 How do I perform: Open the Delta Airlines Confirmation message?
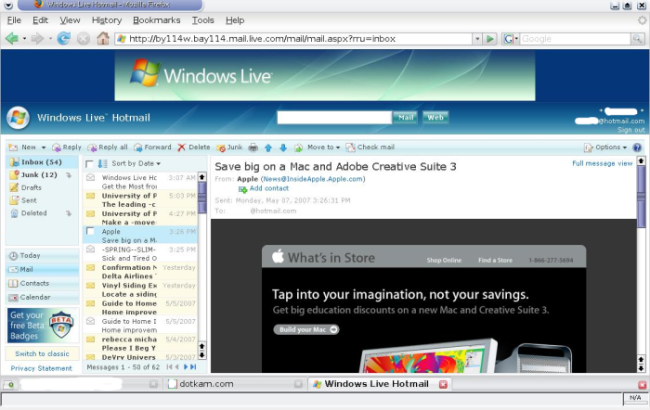[x=140, y=272]
